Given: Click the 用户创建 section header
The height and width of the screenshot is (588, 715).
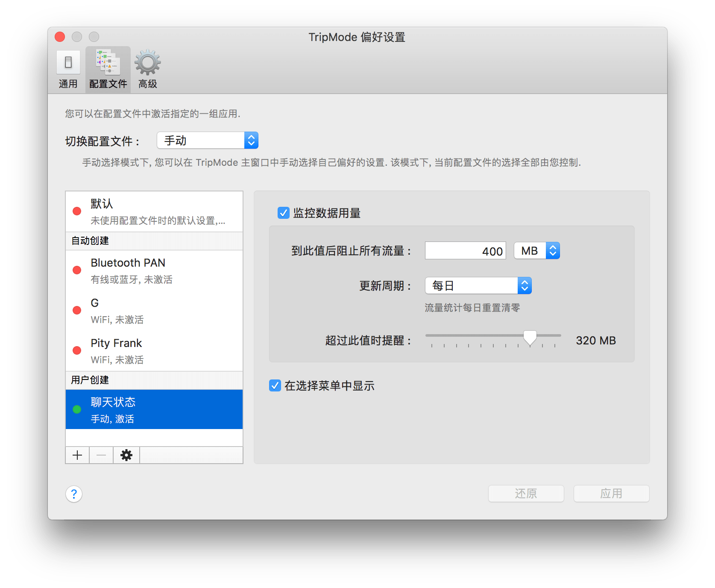Looking at the screenshot, I should [x=154, y=380].
